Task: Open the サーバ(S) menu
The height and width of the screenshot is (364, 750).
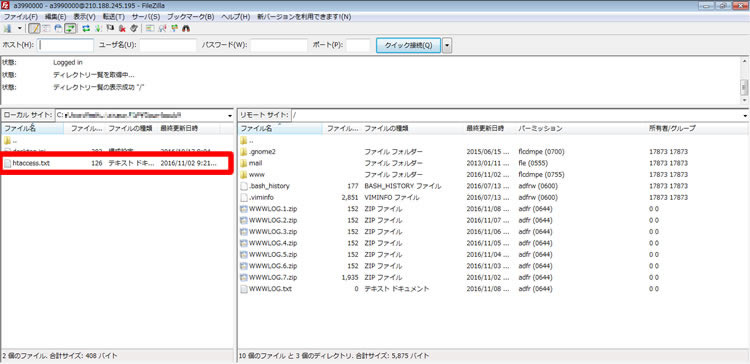Action: [145, 17]
